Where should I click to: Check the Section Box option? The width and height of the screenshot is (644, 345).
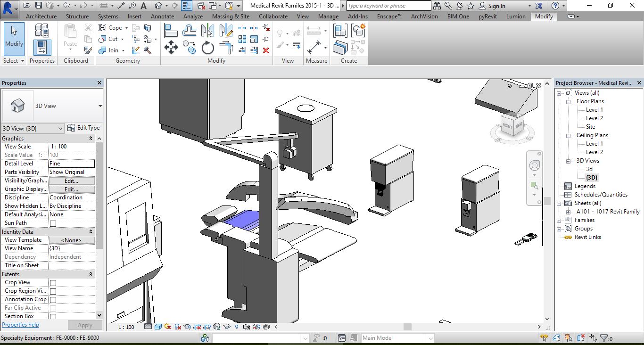(53, 317)
